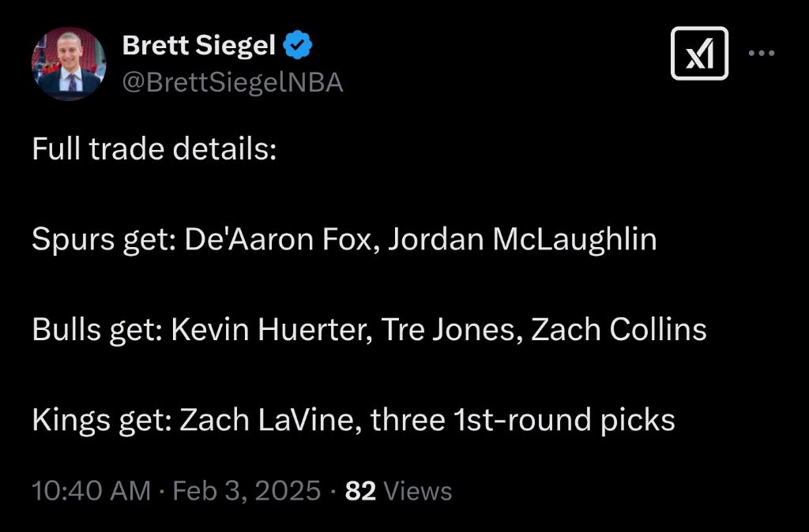Click the 10:40 AM timestamp

pyautogui.click(x=91, y=491)
